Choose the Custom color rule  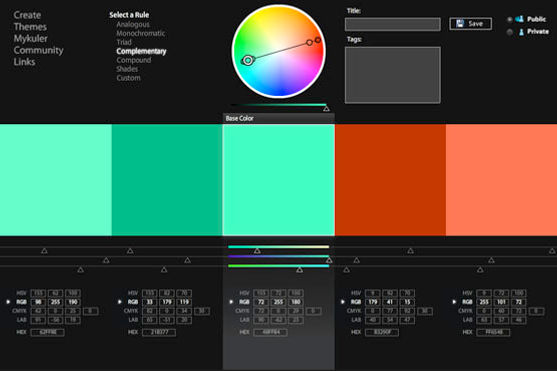tap(128, 78)
